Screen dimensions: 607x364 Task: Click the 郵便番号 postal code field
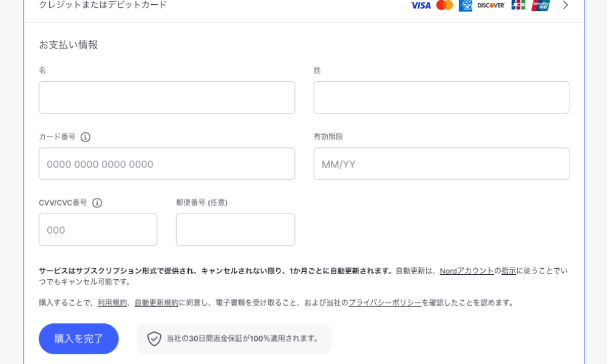tap(236, 230)
